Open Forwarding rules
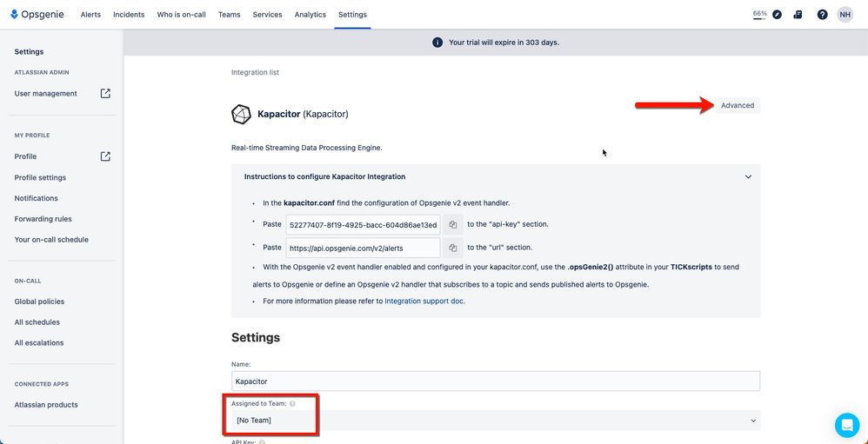This screenshot has width=868, height=444. tap(43, 219)
